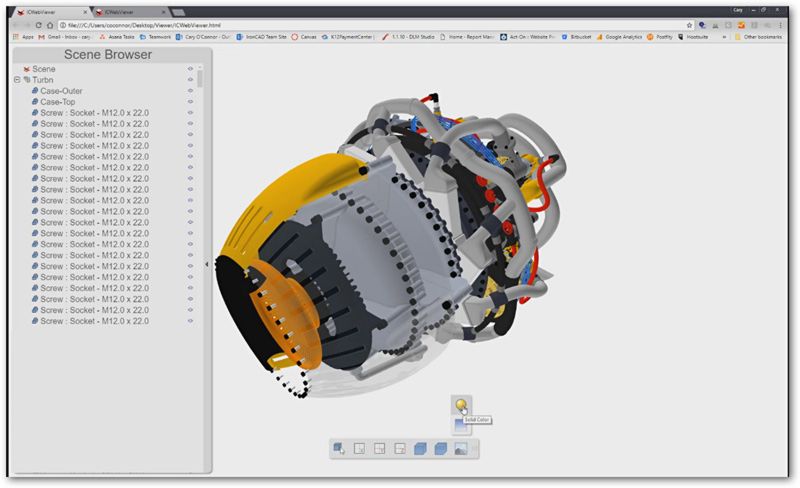
Task: Choose the four-pane viewport layout icon
Action: point(380,448)
